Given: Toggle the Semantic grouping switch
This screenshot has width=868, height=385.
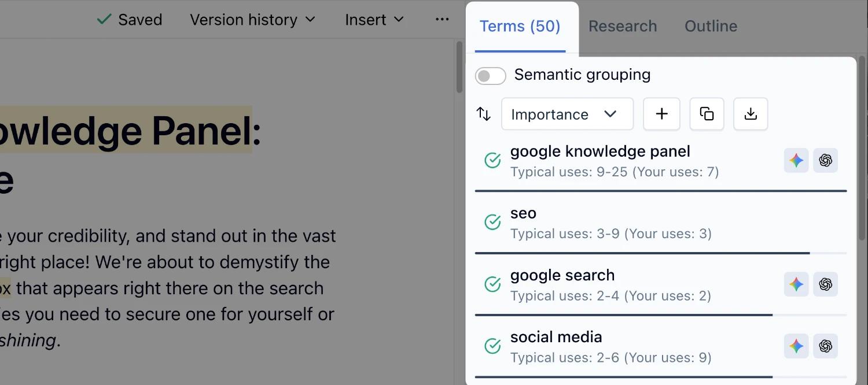Looking at the screenshot, I should point(490,76).
